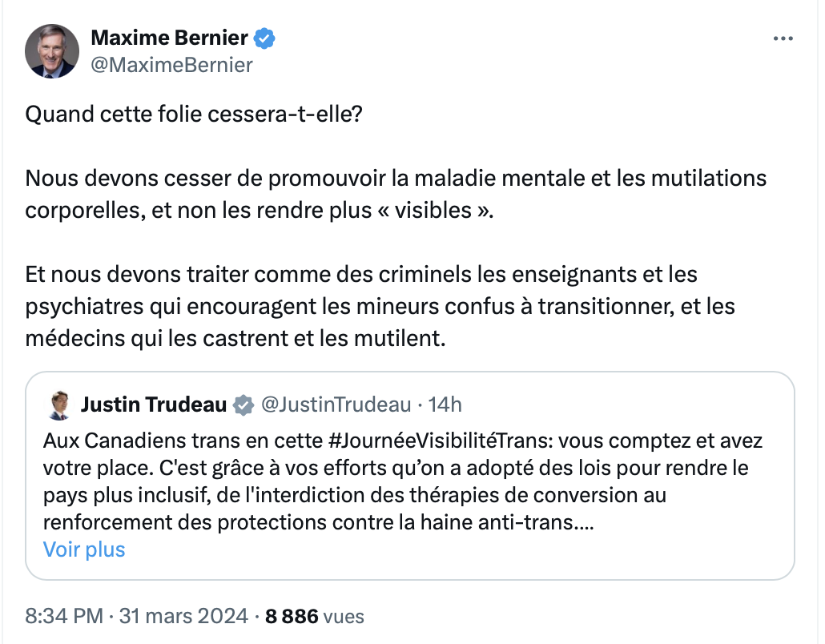The height and width of the screenshot is (644, 825).
Task: View the 8 886 vues count
Action: click(315, 616)
